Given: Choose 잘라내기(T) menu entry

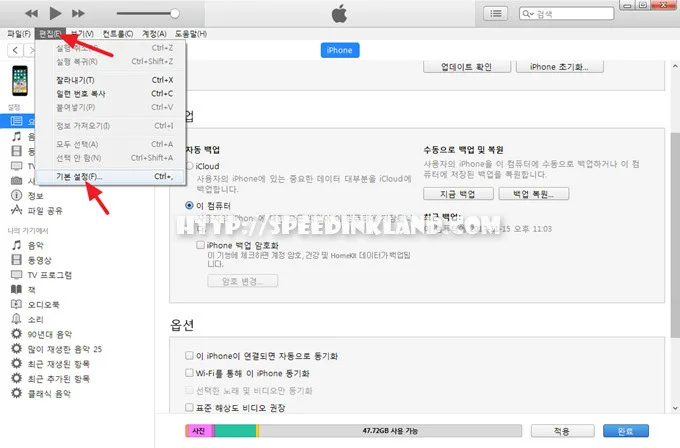Looking at the screenshot, I should [x=110, y=80].
